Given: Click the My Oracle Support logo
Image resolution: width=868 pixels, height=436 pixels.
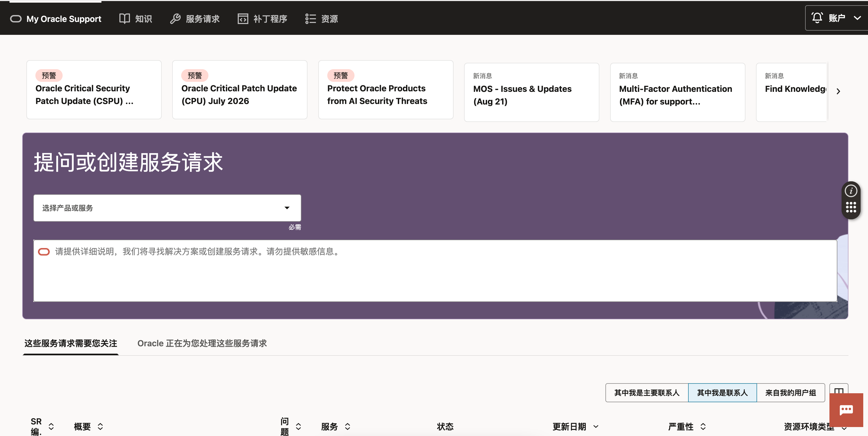Looking at the screenshot, I should [x=55, y=19].
